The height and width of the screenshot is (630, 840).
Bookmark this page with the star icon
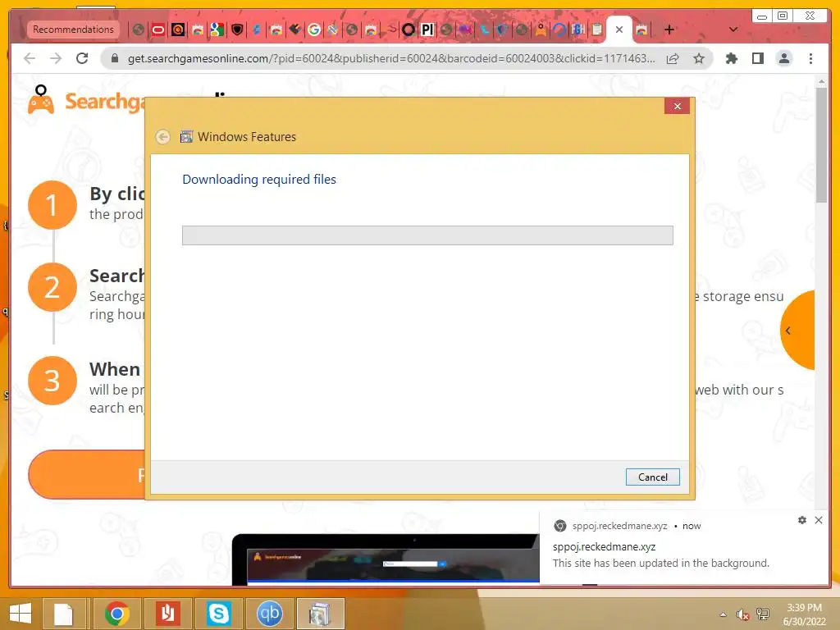click(x=699, y=58)
